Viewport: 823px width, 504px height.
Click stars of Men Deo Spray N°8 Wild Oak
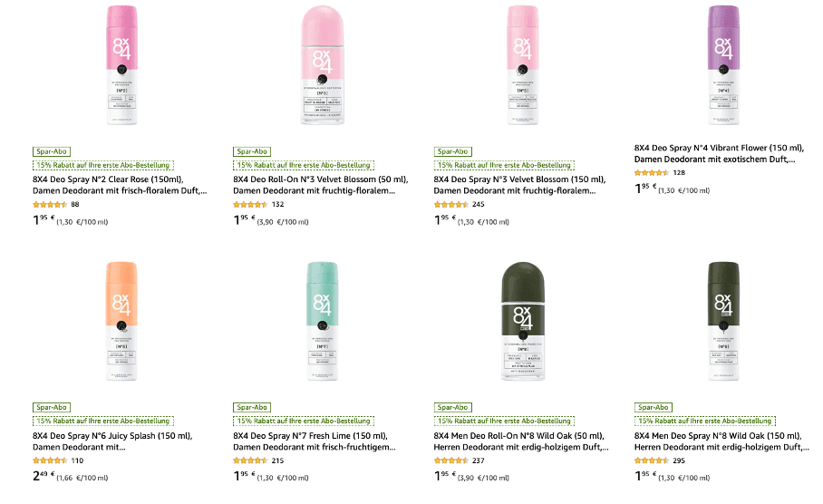click(x=653, y=460)
